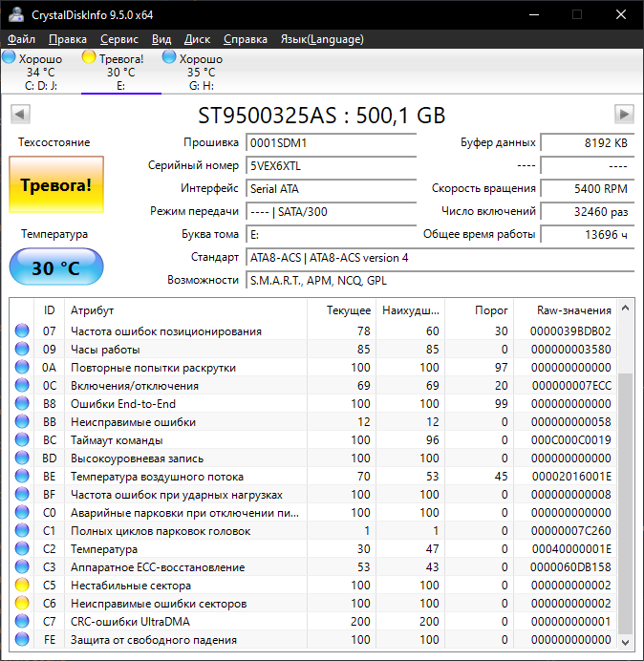Click status orb of row C3 Аппаратное ECC-восстановление
Screen dimensions: 644x661
[x=22, y=566]
